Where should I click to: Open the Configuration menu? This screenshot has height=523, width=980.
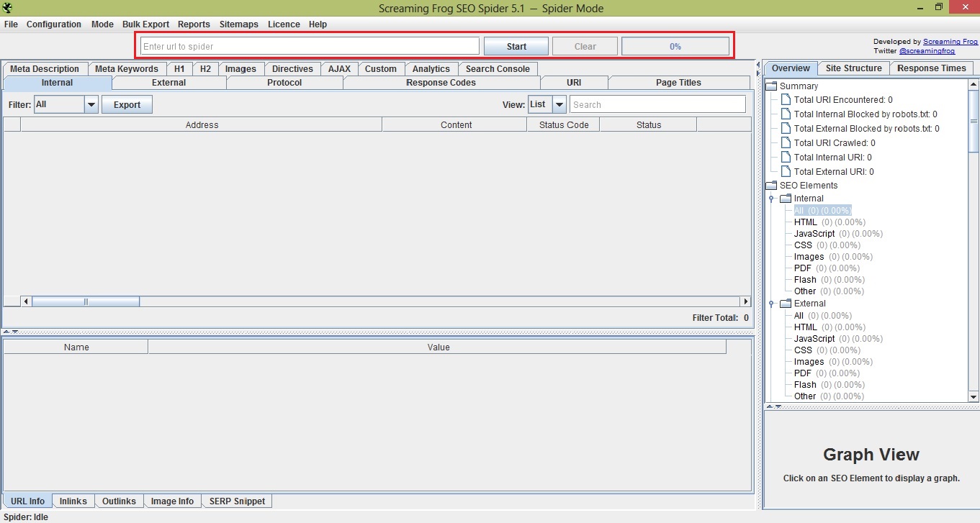[x=54, y=24]
